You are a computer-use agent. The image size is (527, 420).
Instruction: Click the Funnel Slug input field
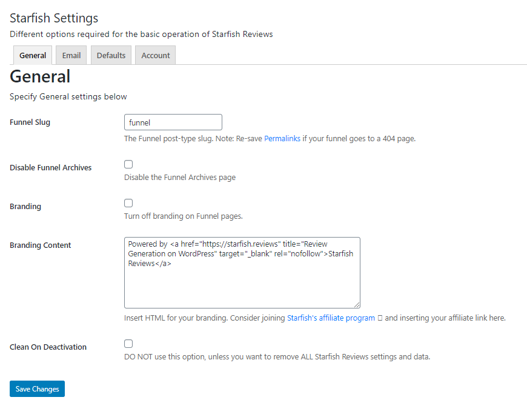[x=173, y=122]
